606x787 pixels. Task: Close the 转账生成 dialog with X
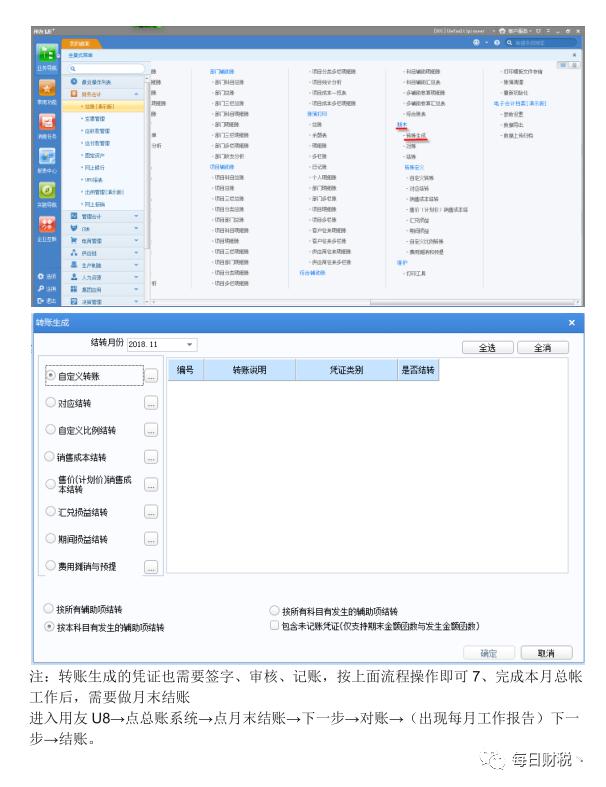pyautogui.click(x=571, y=322)
